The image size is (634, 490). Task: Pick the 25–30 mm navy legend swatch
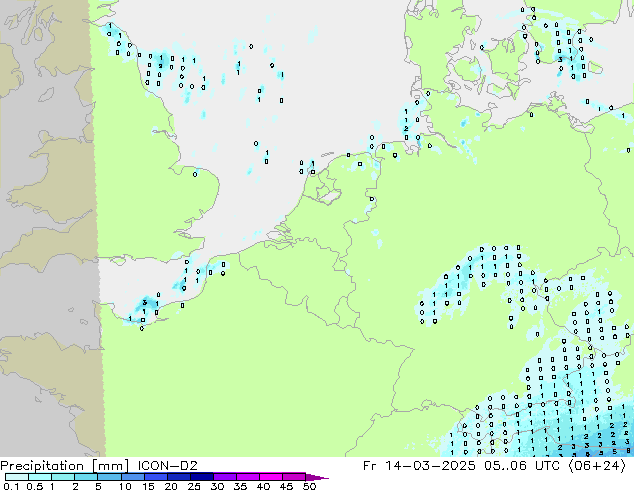point(202,477)
